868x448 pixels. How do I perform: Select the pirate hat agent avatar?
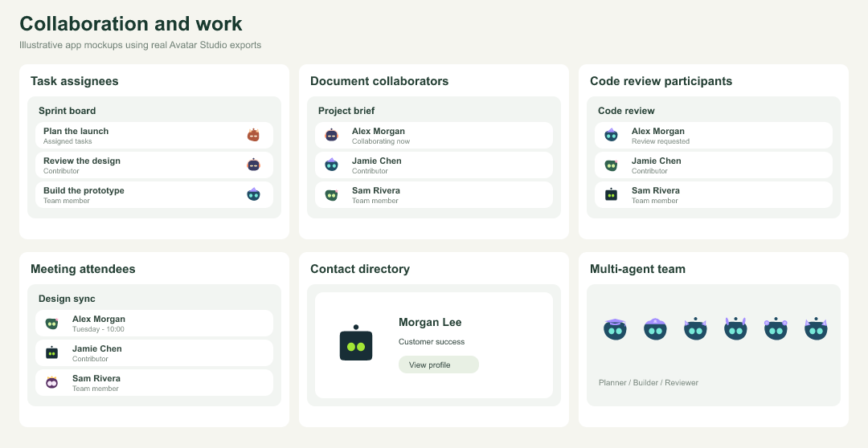656,329
